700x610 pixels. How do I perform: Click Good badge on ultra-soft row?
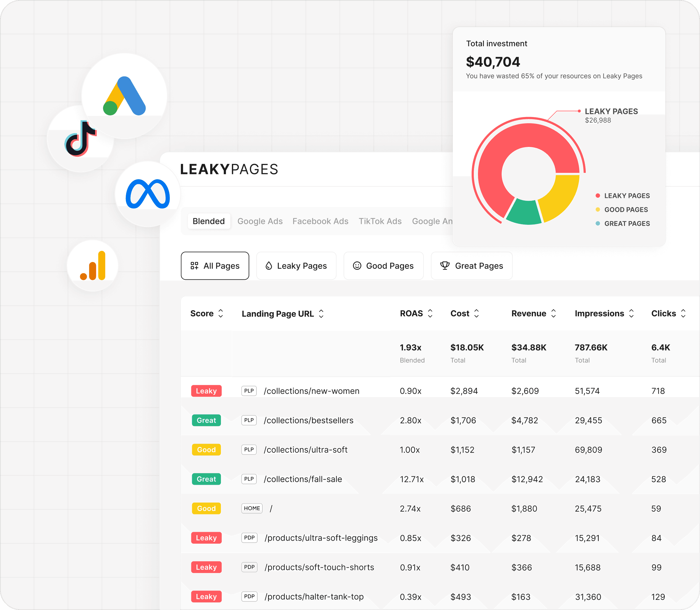coord(206,450)
